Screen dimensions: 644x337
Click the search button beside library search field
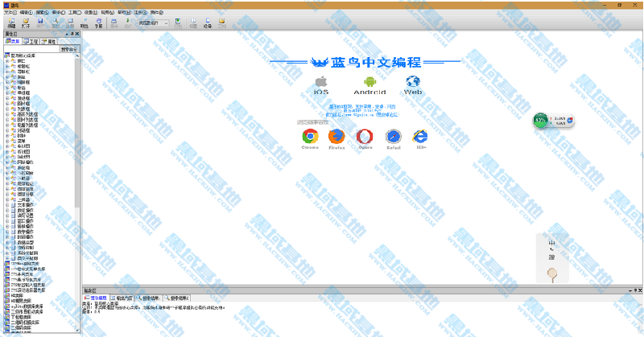(69, 49)
